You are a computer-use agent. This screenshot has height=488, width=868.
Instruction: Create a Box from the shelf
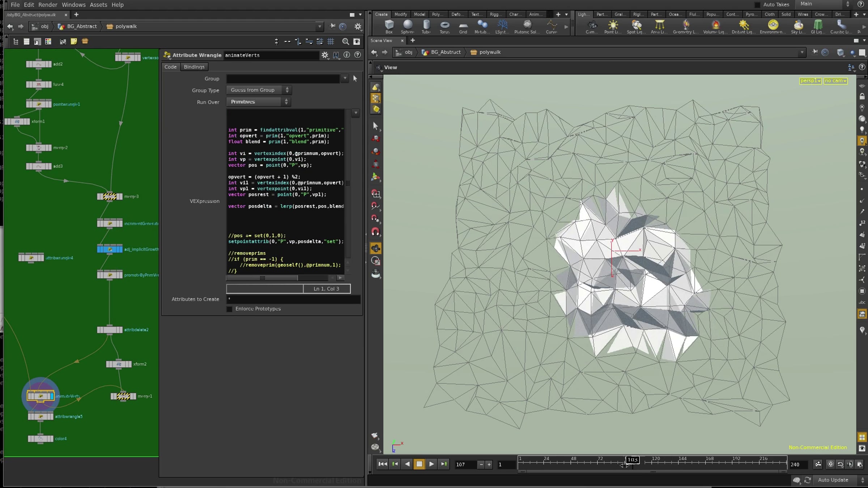coord(389,27)
